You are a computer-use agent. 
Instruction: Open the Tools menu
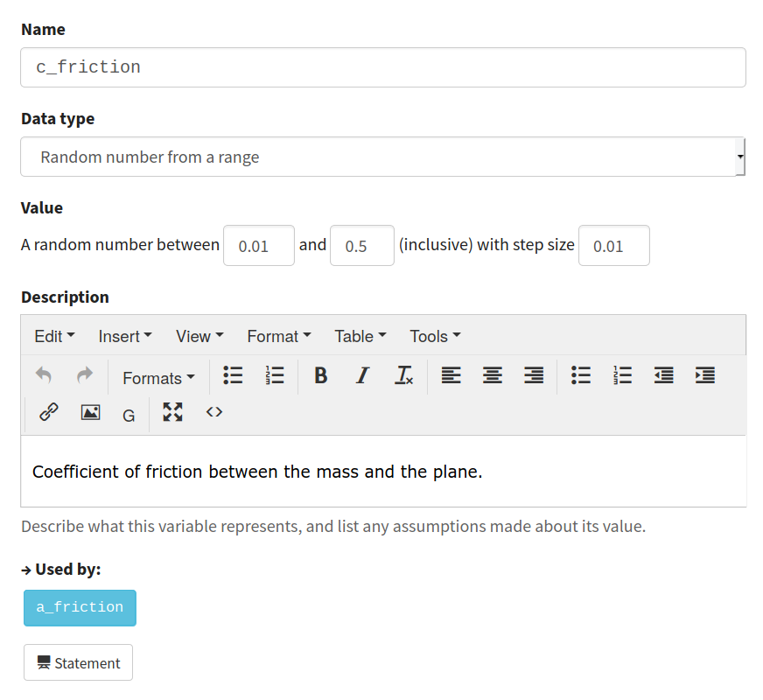point(435,336)
